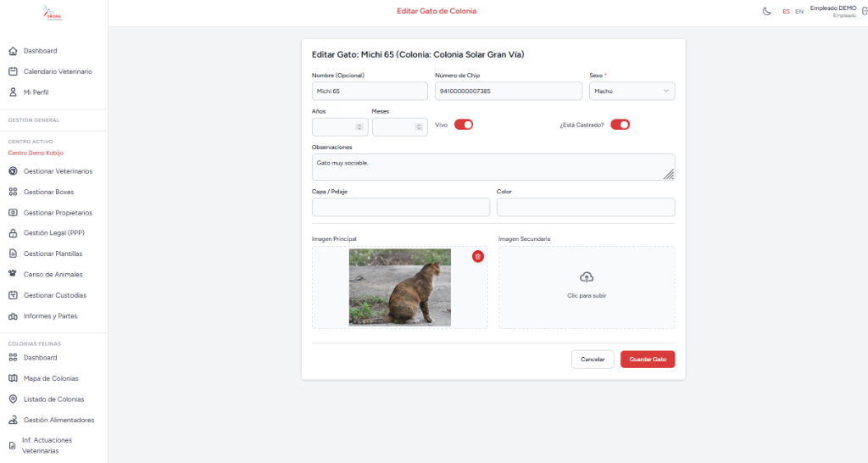The width and height of the screenshot is (868, 463).
Task: Click the Gestionar Custodias icon
Action: [13, 295]
